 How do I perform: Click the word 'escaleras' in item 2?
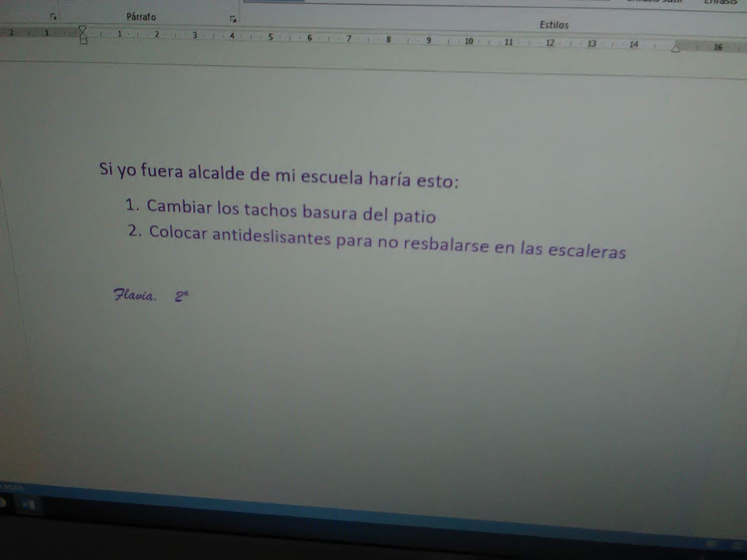586,251
